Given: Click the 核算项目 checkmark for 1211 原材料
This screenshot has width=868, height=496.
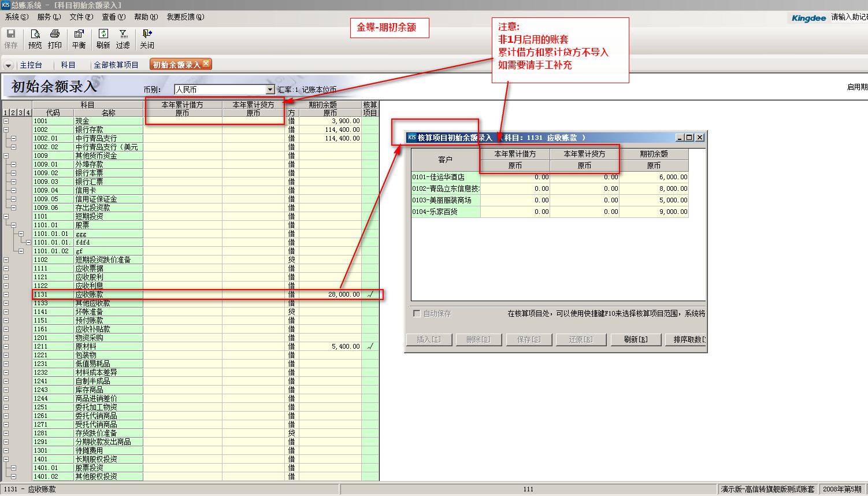Looking at the screenshot, I should click(x=370, y=346).
